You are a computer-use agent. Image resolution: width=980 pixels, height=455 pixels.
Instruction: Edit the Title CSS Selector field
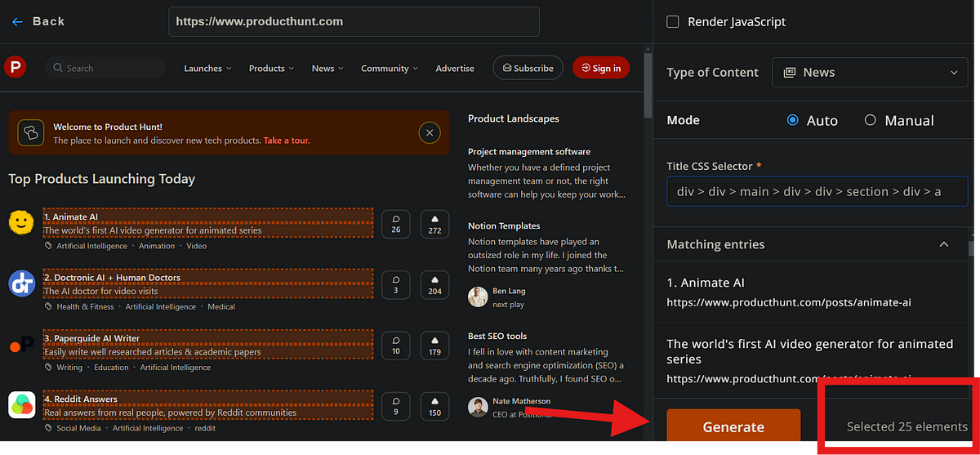[817, 191]
